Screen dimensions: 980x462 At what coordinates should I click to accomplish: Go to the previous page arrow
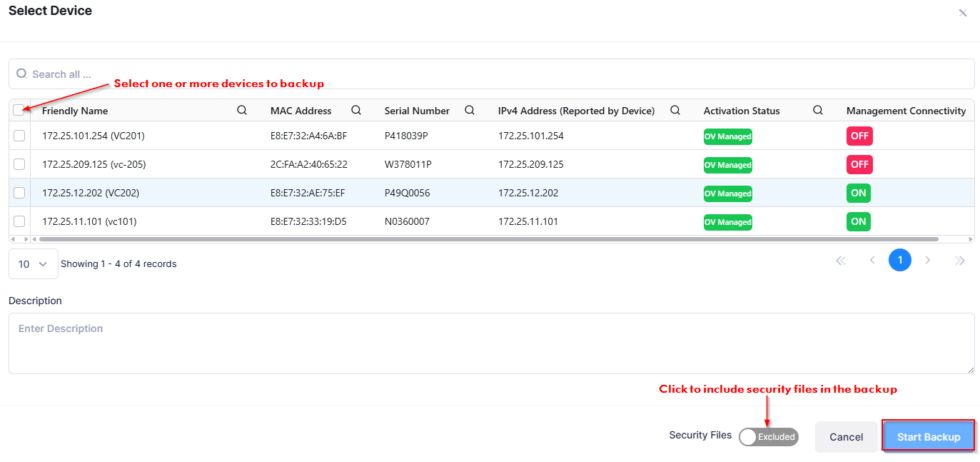click(x=872, y=261)
